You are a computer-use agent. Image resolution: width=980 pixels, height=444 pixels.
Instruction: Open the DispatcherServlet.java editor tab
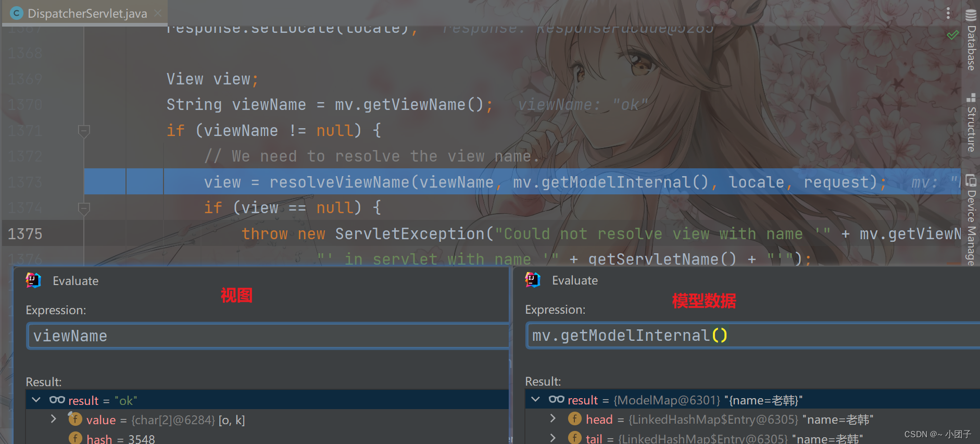[x=84, y=13]
